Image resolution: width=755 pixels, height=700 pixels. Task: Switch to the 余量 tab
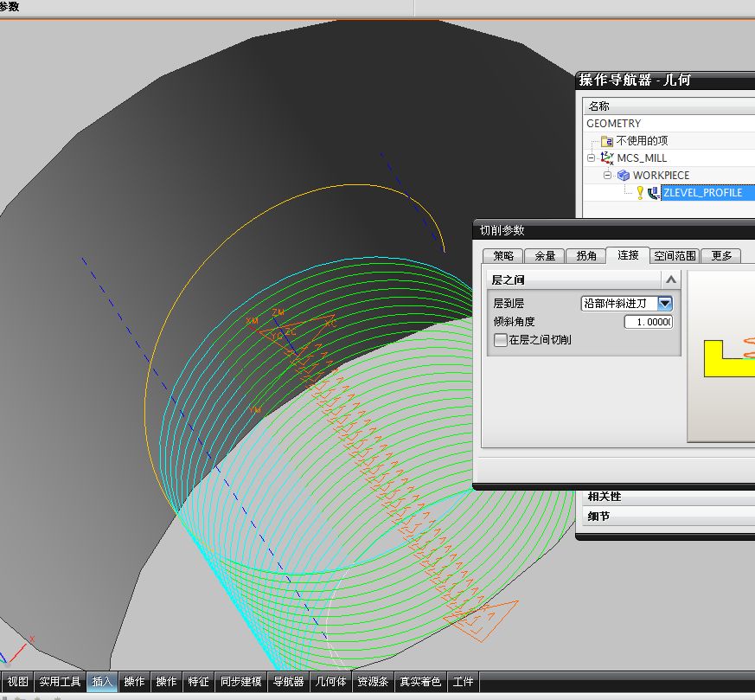[545, 256]
